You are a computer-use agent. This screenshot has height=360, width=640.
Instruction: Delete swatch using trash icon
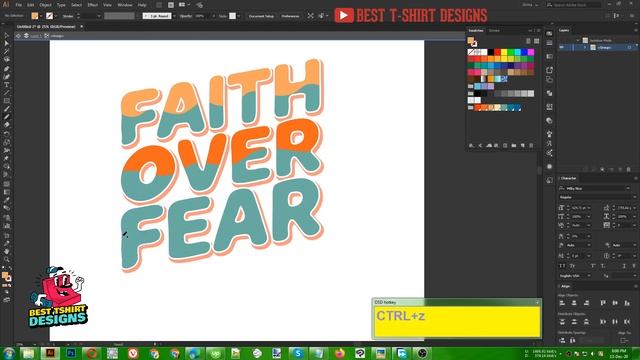(531, 146)
